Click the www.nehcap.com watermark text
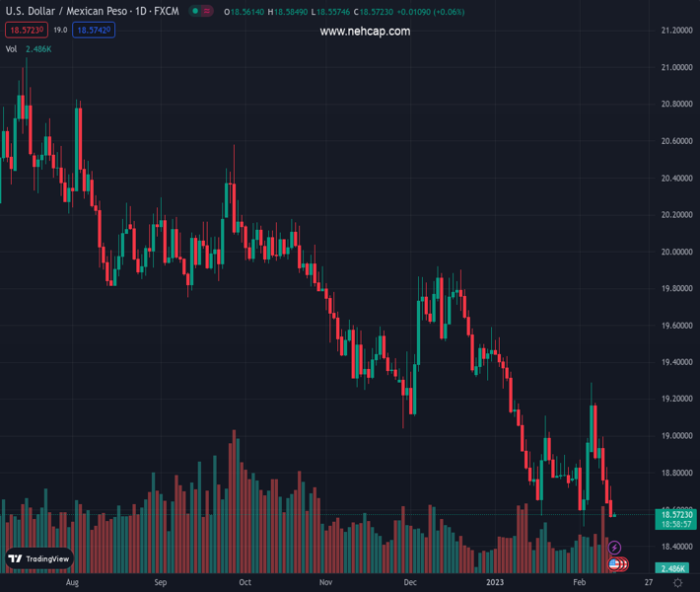Image resolution: width=700 pixels, height=592 pixels. point(365,32)
